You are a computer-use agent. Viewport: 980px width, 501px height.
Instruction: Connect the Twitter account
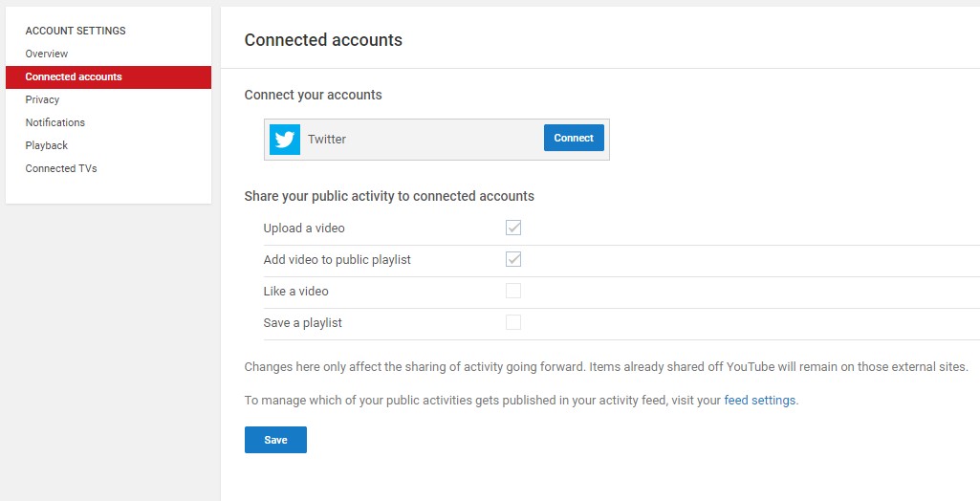(574, 138)
